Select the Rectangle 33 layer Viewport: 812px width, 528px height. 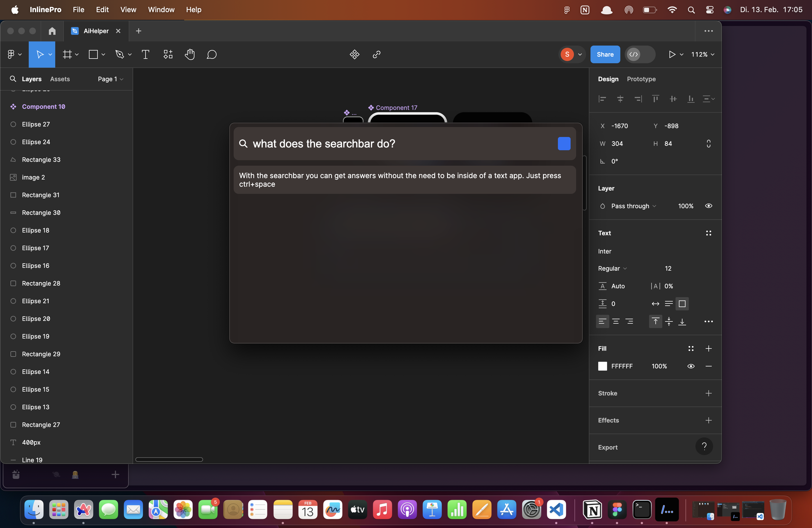(x=41, y=160)
